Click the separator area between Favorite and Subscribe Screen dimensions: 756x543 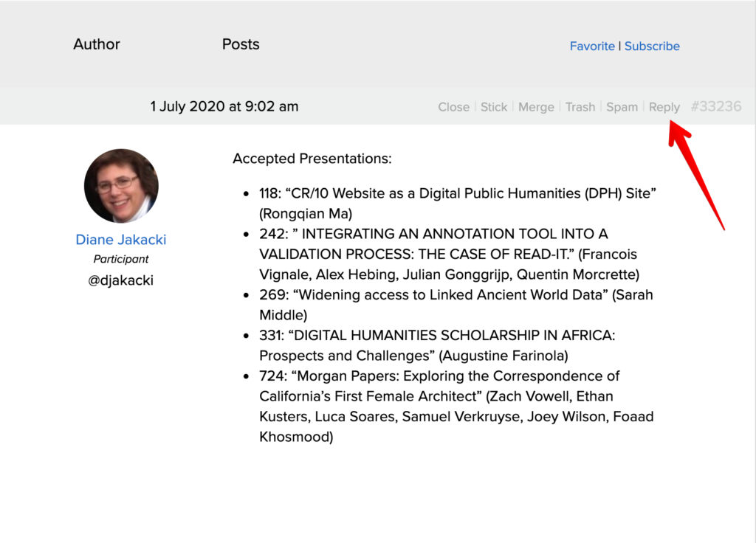[620, 46]
